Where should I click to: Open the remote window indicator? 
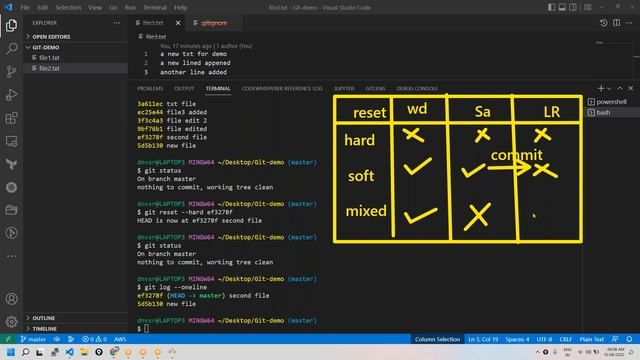(8, 339)
